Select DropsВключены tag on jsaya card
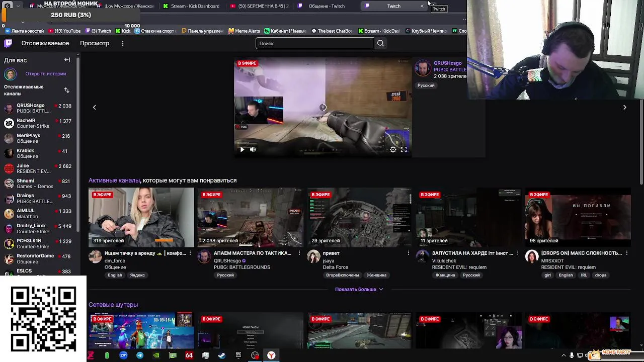The width and height of the screenshot is (644, 362). (343, 276)
